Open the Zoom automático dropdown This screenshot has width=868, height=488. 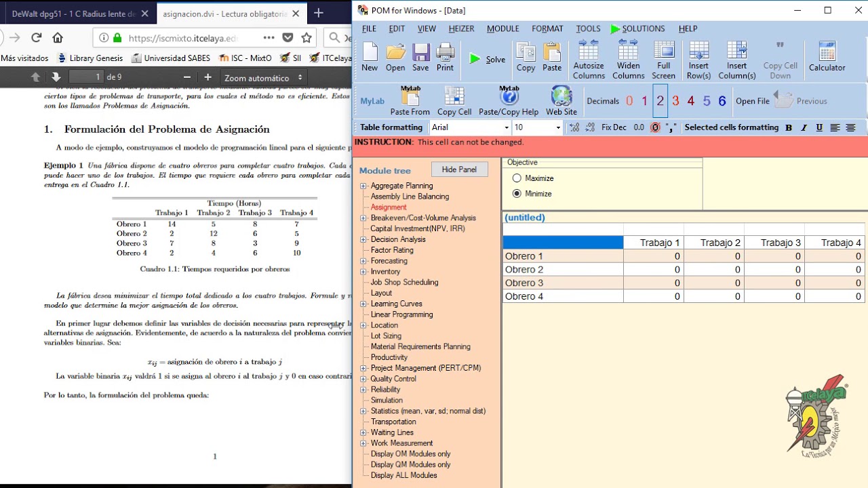coord(263,77)
